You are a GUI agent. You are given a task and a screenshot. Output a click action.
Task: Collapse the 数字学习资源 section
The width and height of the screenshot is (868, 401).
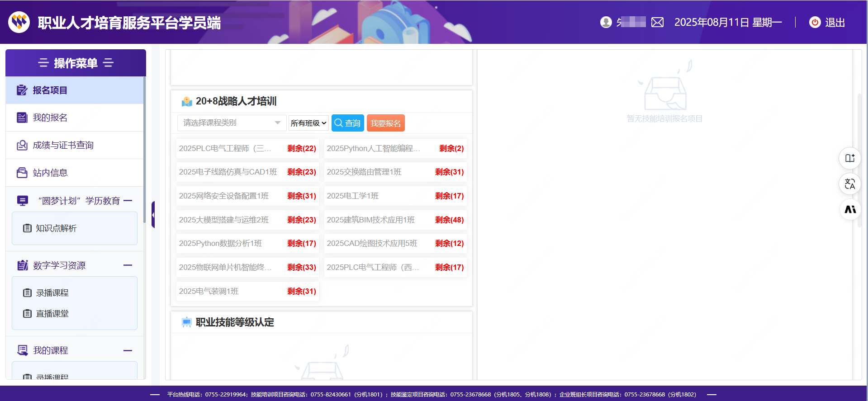pyautogui.click(x=128, y=265)
